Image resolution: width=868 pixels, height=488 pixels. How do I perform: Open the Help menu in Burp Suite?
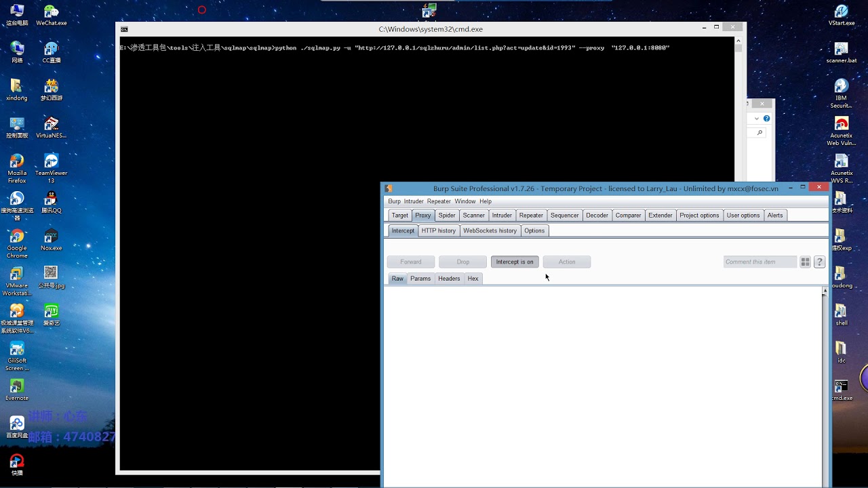coord(486,201)
